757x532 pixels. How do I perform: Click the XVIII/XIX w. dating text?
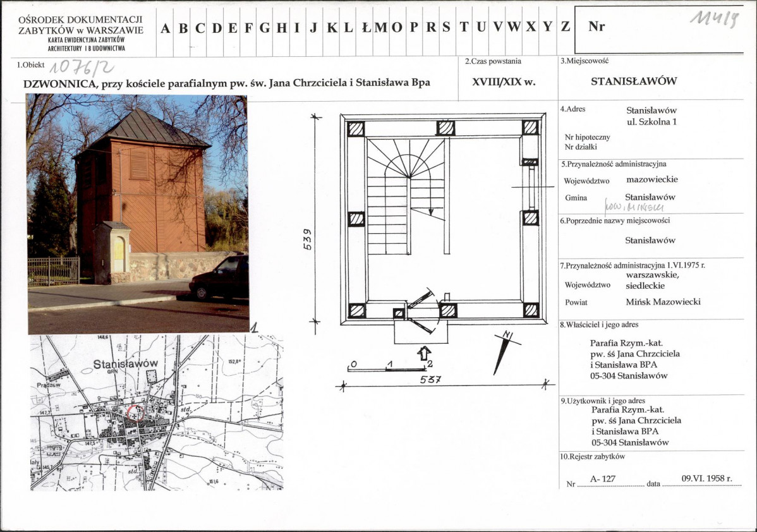[504, 82]
